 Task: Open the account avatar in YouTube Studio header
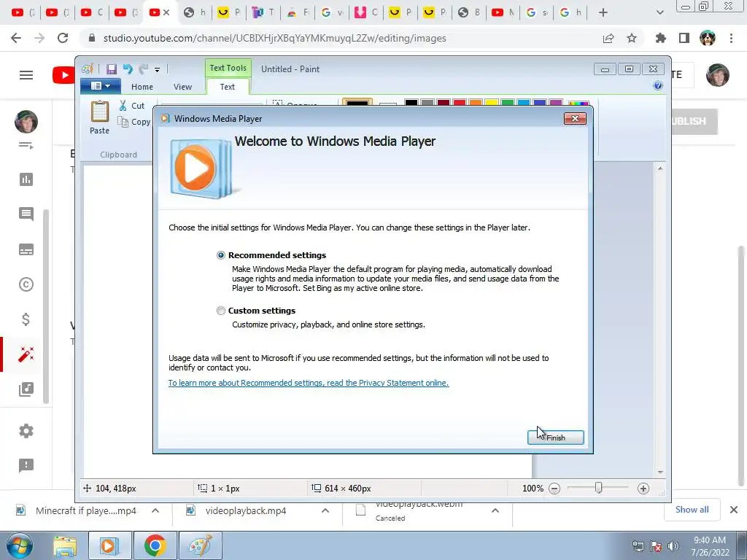[x=718, y=75]
